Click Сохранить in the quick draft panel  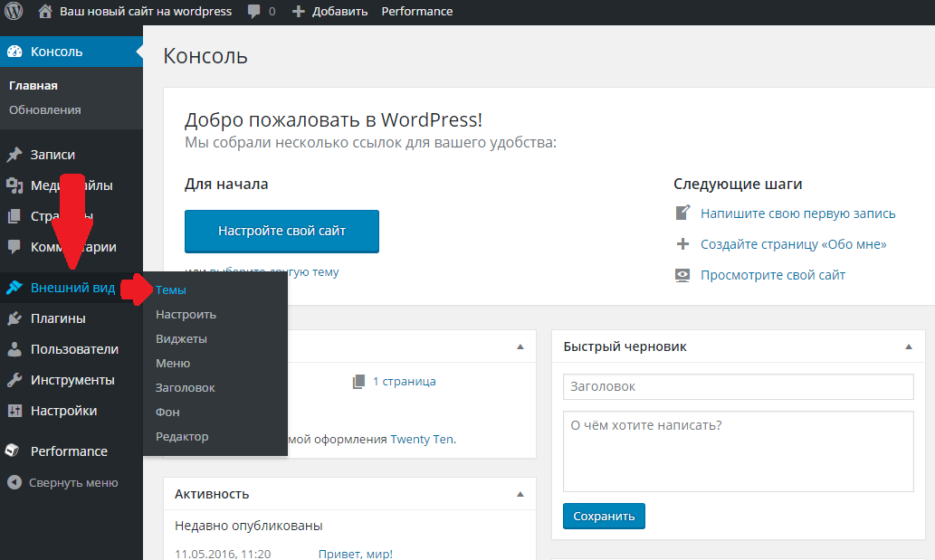coord(604,516)
